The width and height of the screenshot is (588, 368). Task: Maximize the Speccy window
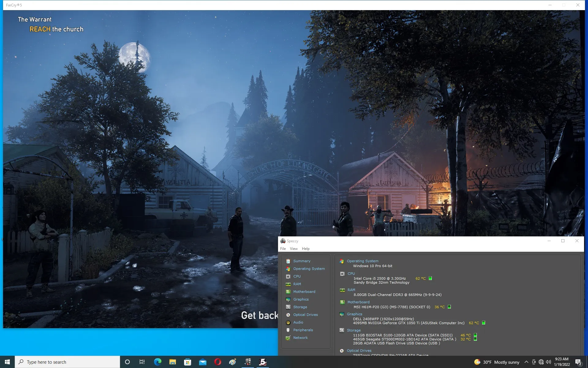pyautogui.click(x=563, y=241)
